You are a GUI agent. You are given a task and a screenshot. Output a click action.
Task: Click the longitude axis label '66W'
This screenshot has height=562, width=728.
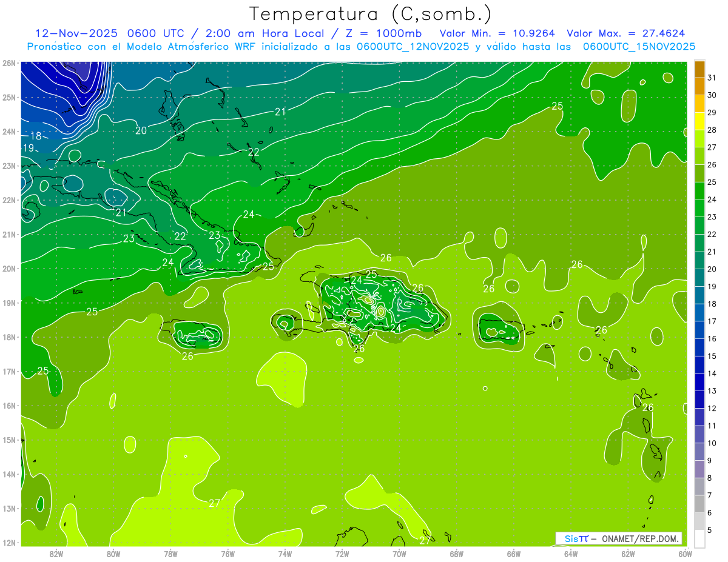tap(514, 554)
